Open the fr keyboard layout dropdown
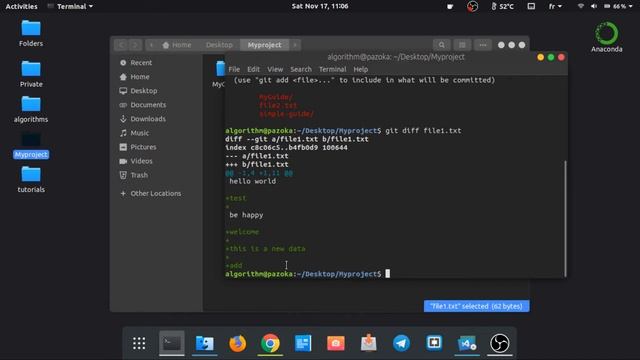The image size is (640, 360). click(x=555, y=7)
